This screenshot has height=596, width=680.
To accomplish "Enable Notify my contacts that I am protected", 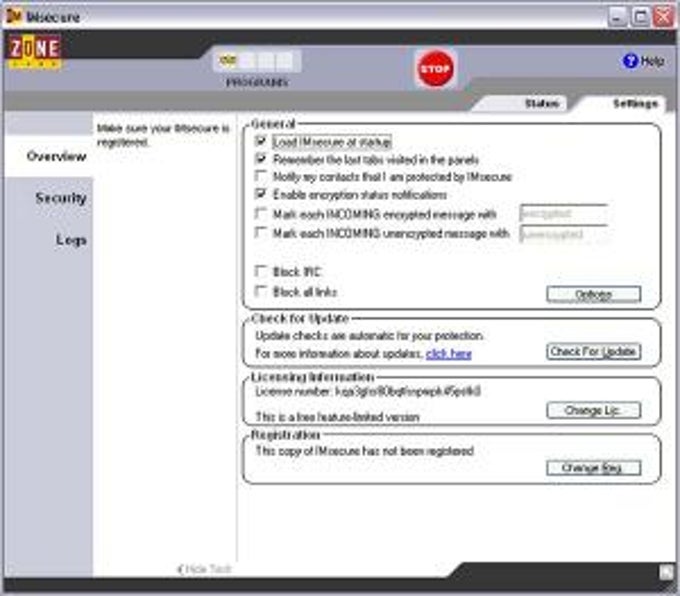I will click(261, 176).
